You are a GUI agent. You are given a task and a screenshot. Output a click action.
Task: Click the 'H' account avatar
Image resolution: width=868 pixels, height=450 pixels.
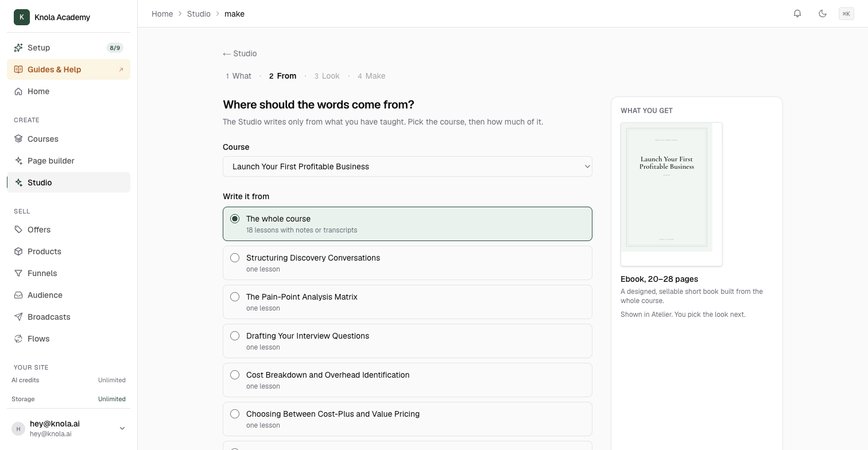pyautogui.click(x=18, y=429)
